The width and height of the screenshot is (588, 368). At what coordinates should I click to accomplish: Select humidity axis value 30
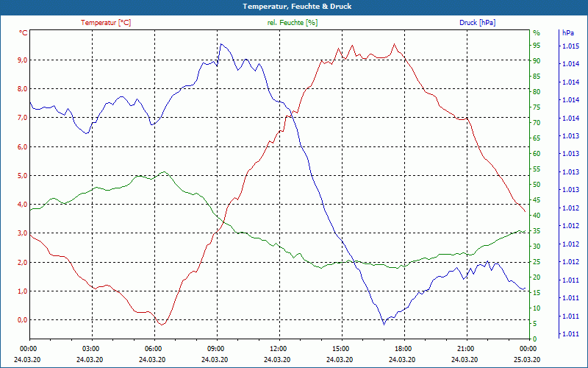pos(537,247)
